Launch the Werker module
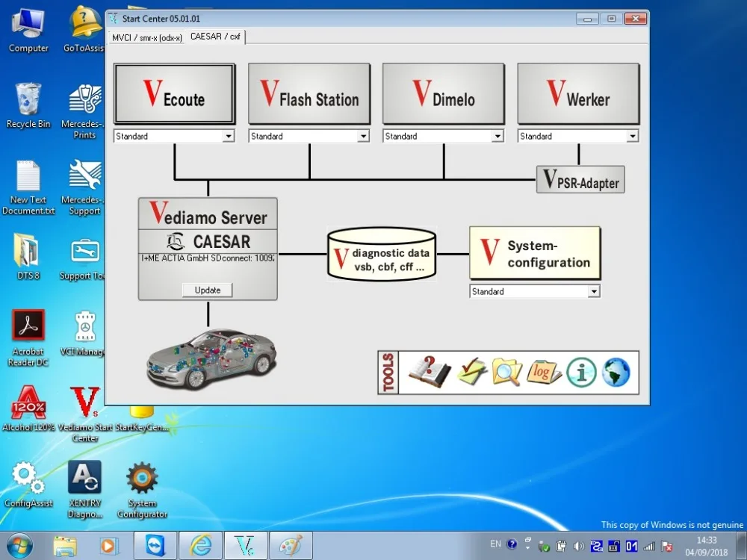Image resolution: width=747 pixels, height=560 pixels. click(x=578, y=94)
